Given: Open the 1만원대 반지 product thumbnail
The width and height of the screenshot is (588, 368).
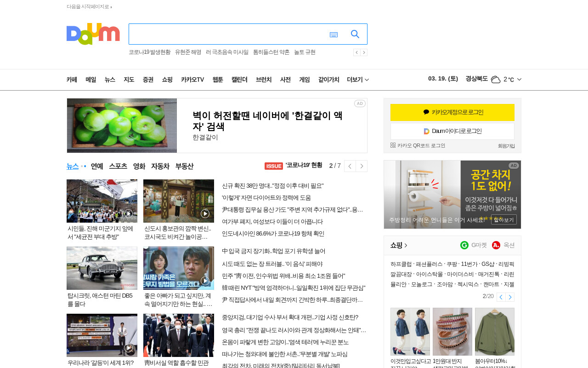Looking at the screenshot, I should coord(452,332).
